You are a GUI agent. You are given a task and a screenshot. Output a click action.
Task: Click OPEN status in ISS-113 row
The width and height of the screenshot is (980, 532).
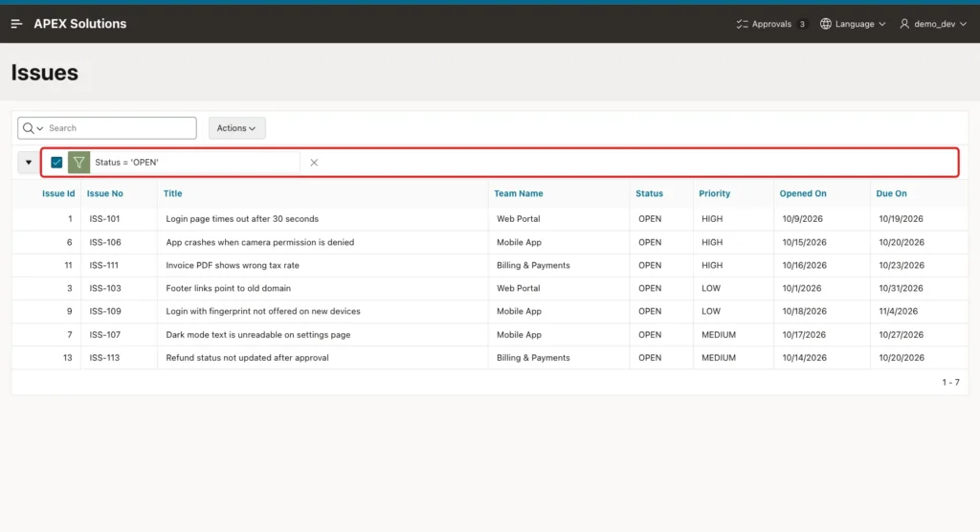click(650, 358)
